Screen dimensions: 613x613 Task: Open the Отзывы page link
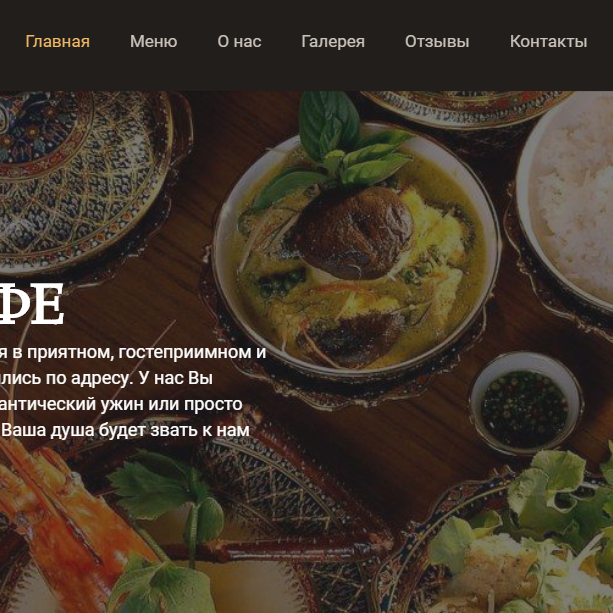(x=437, y=41)
